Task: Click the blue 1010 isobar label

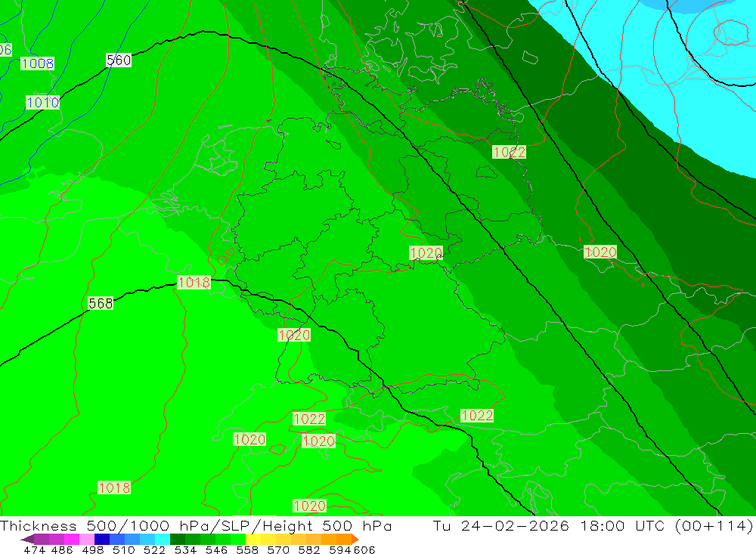Action: [x=42, y=102]
